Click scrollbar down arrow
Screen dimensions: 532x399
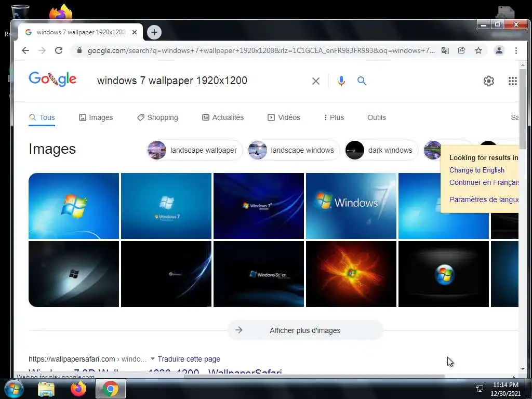[523, 369]
